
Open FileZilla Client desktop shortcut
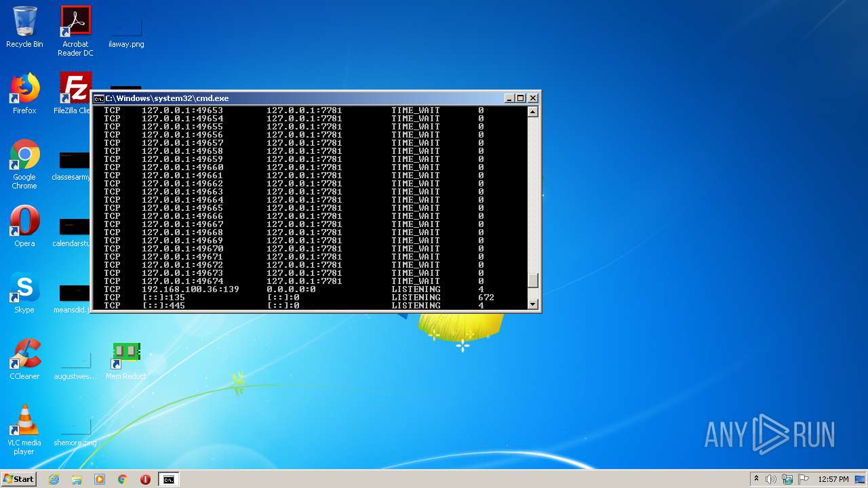click(73, 94)
